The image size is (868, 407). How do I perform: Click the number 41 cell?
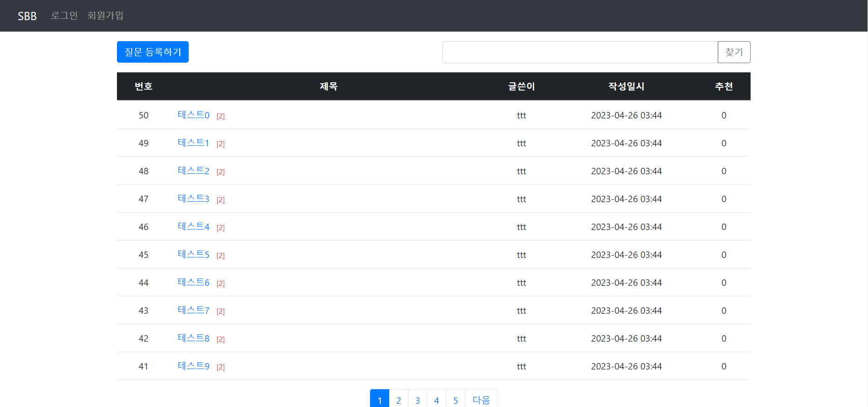(143, 366)
